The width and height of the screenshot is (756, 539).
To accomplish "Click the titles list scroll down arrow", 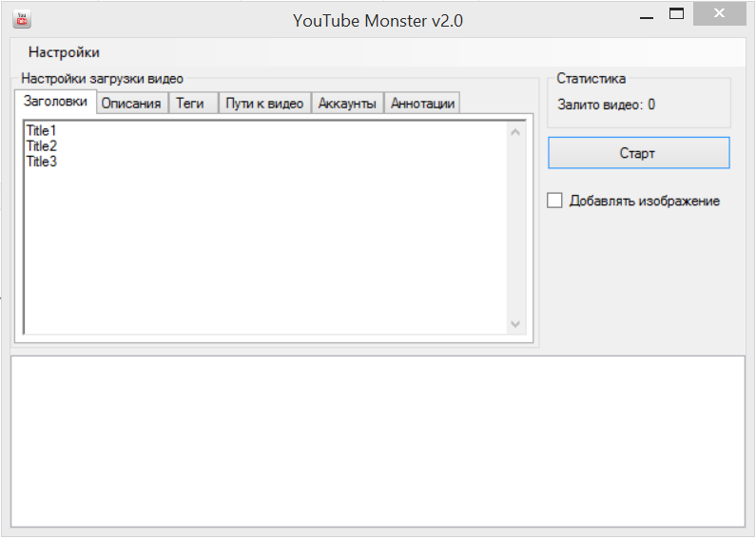I will tap(514, 324).
